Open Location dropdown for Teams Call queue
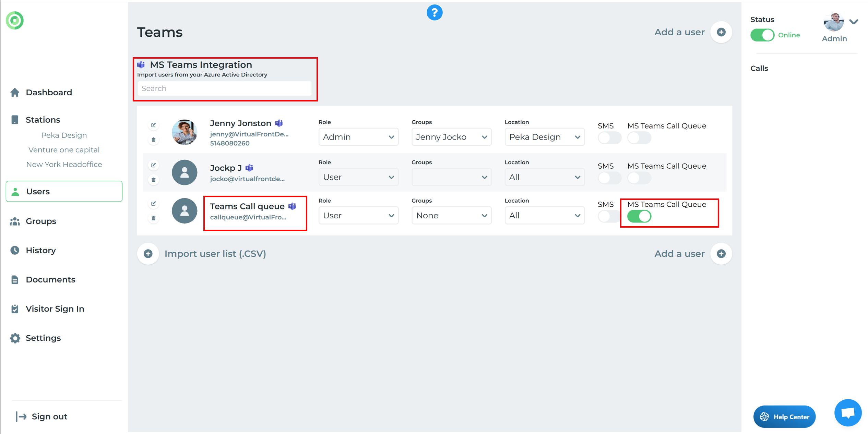 point(545,216)
